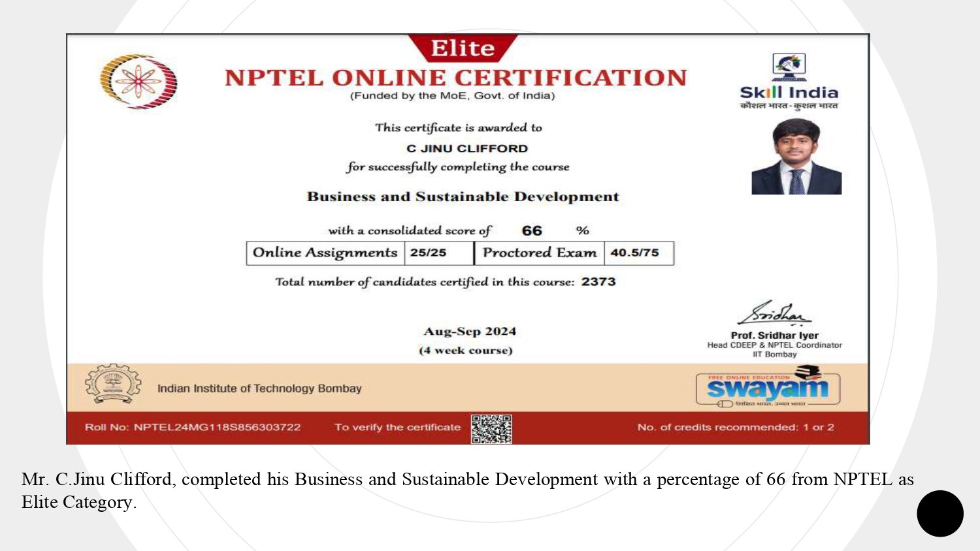Click the 40.5/75 exam score cell
The width and height of the screenshot is (980, 551).
pyautogui.click(x=639, y=253)
